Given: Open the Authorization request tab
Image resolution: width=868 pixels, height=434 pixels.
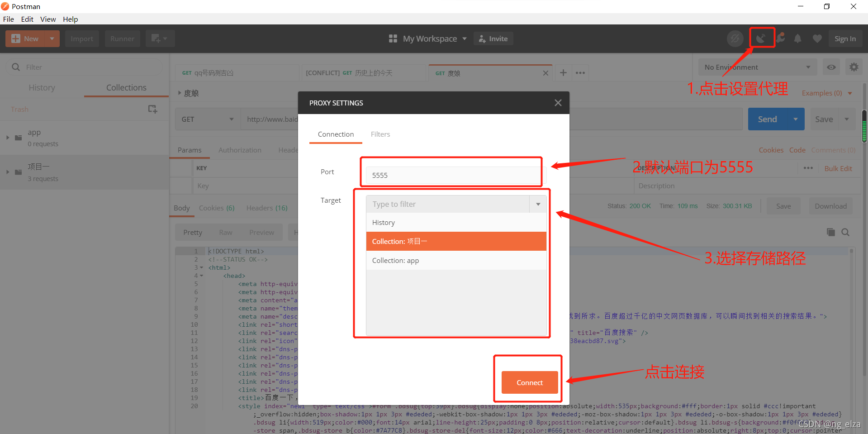Looking at the screenshot, I should [240, 150].
